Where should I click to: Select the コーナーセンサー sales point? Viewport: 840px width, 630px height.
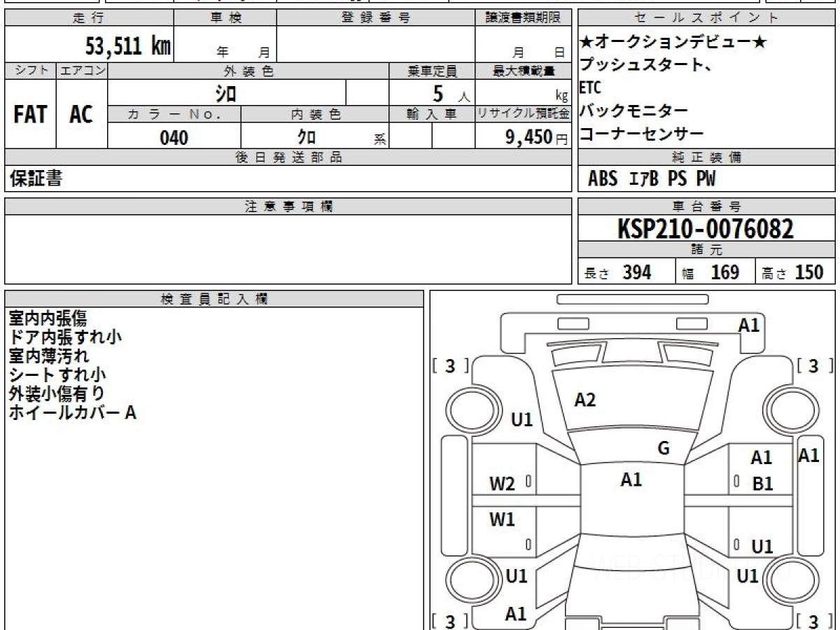pos(641,134)
